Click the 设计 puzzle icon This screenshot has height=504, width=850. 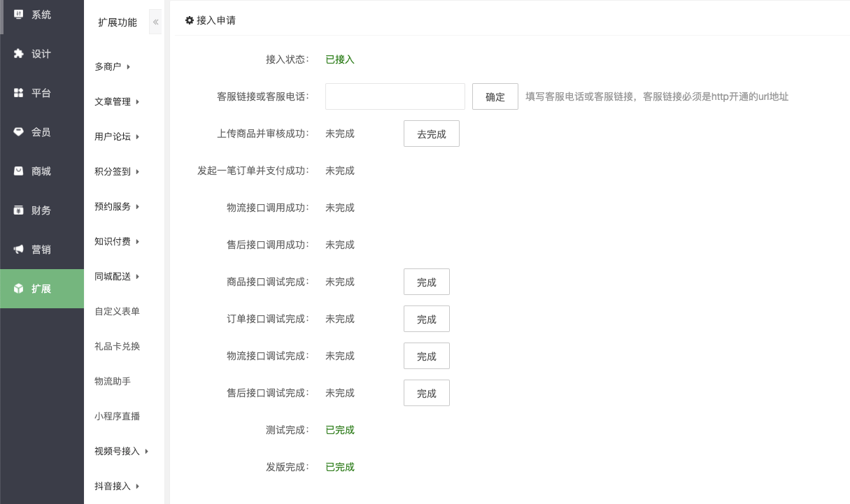[x=19, y=54]
